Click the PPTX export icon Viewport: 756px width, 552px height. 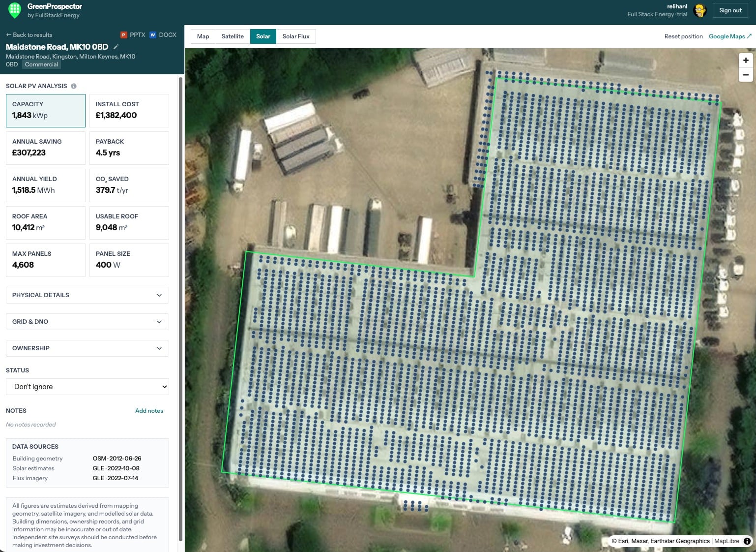click(124, 35)
